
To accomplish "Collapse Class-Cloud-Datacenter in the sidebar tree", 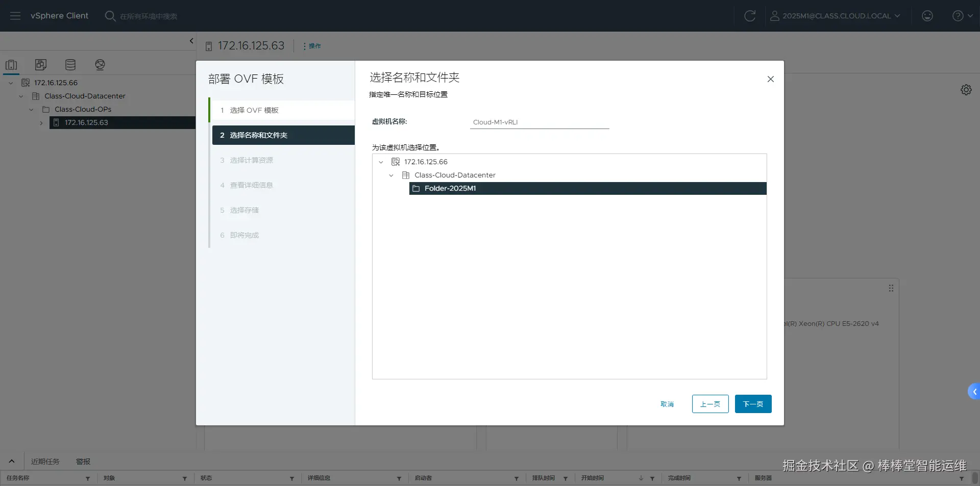I will tap(21, 96).
